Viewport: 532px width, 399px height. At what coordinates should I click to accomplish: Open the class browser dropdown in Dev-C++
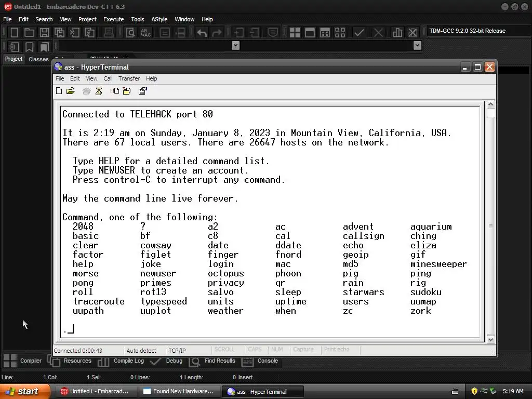click(x=235, y=46)
